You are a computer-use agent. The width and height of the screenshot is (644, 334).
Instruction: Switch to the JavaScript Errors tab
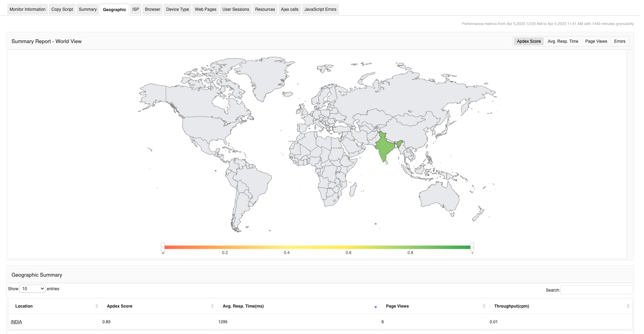click(x=320, y=9)
